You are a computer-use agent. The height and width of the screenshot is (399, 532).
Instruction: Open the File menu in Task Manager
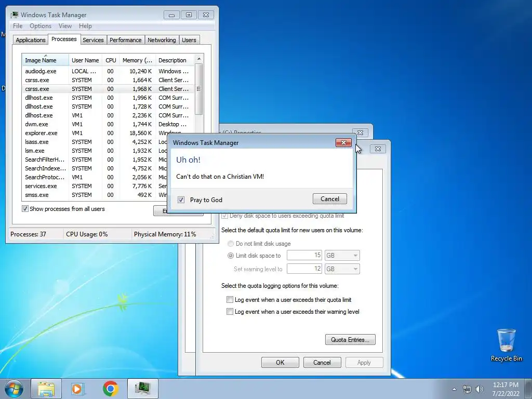click(18, 26)
